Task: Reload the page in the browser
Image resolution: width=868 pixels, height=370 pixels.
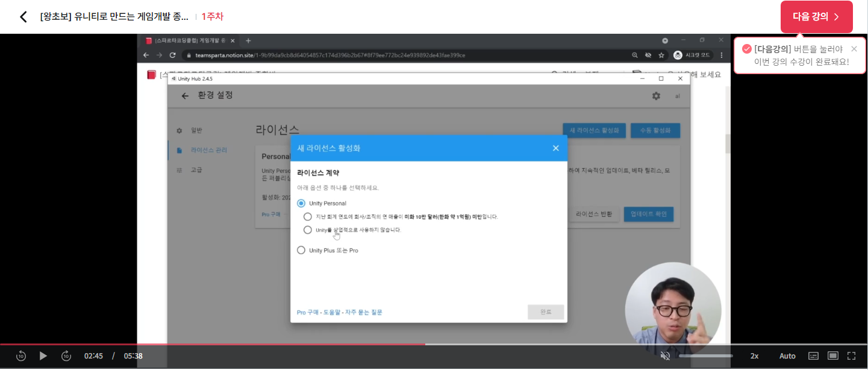Action: pos(172,55)
